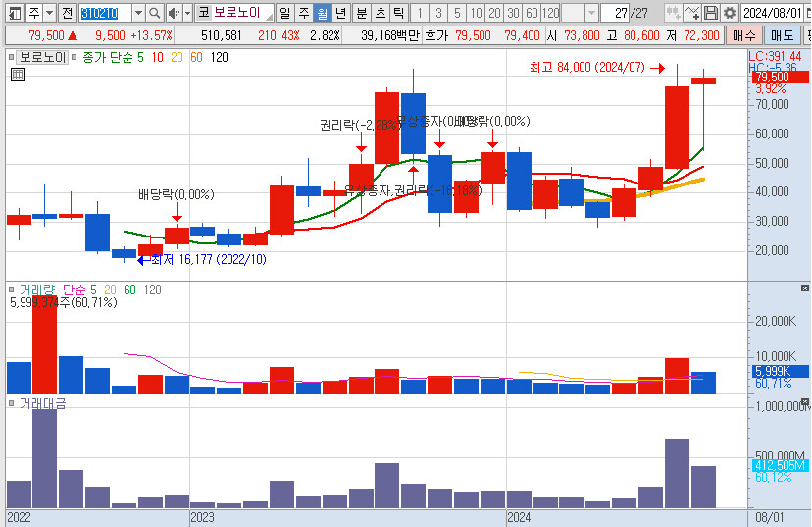The height and width of the screenshot is (527, 812).
Task: Click the 60 moving average legend in price chart
Action: coord(196,57)
